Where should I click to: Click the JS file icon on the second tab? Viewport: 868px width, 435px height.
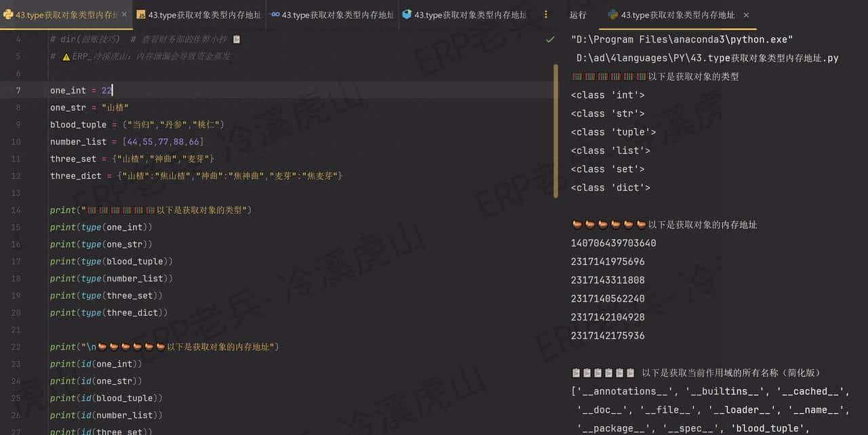pyautogui.click(x=140, y=14)
